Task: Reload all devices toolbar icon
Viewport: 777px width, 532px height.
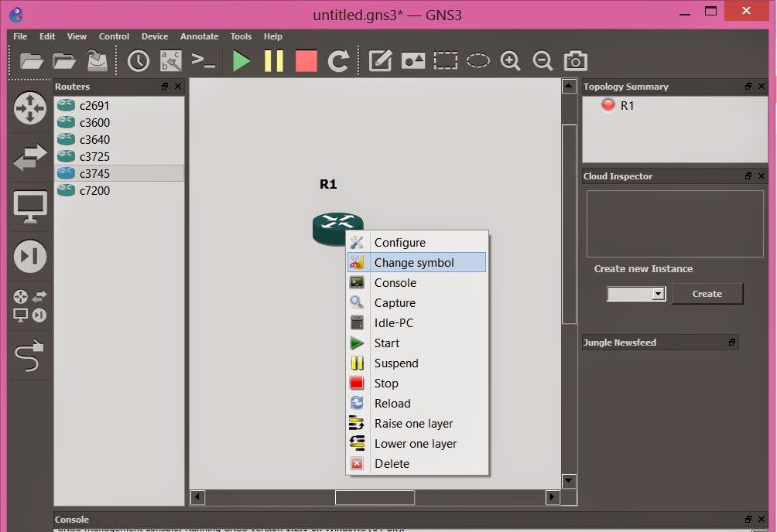Action: coord(339,61)
